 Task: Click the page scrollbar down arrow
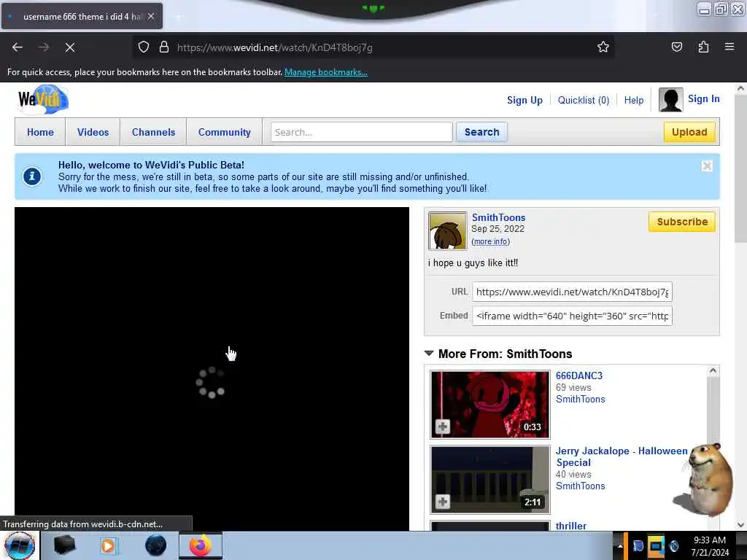pos(740,525)
